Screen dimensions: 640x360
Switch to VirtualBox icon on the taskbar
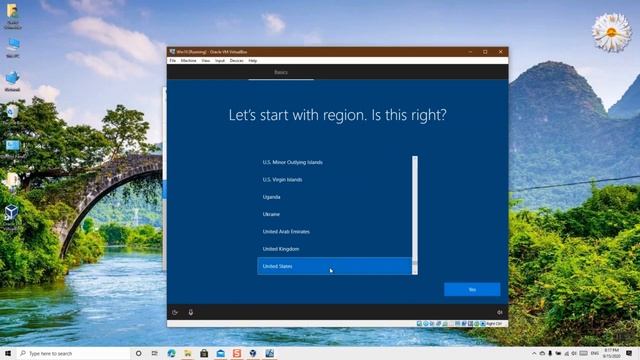[253, 353]
